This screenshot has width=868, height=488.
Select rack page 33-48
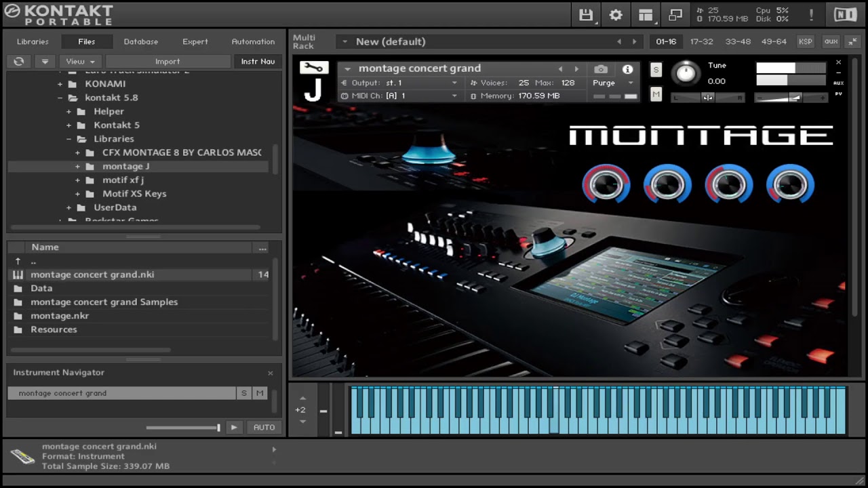(738, 41)
